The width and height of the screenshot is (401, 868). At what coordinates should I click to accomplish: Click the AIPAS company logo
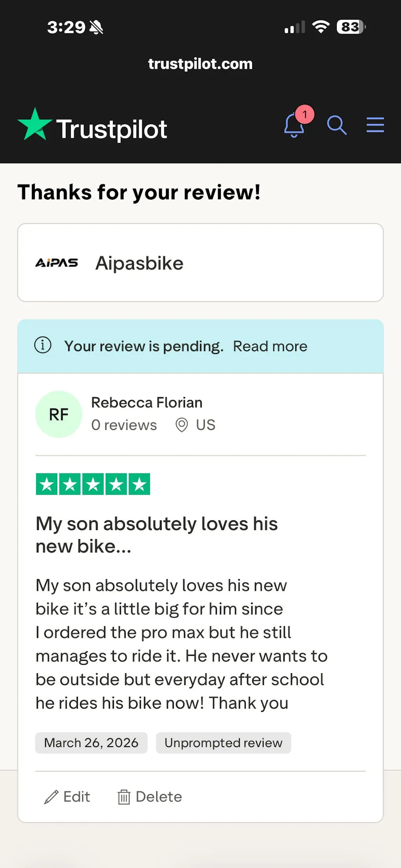[x=57, y=263]
